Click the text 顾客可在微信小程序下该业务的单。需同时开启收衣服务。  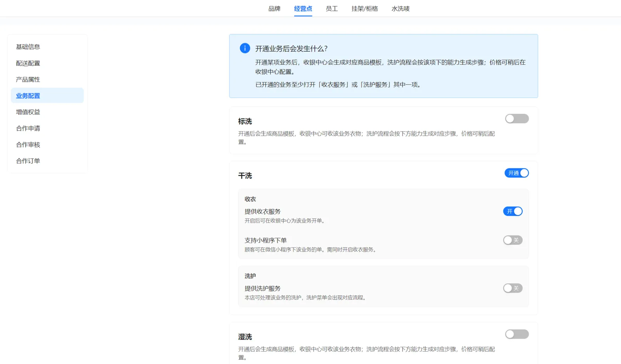point(311,250)
